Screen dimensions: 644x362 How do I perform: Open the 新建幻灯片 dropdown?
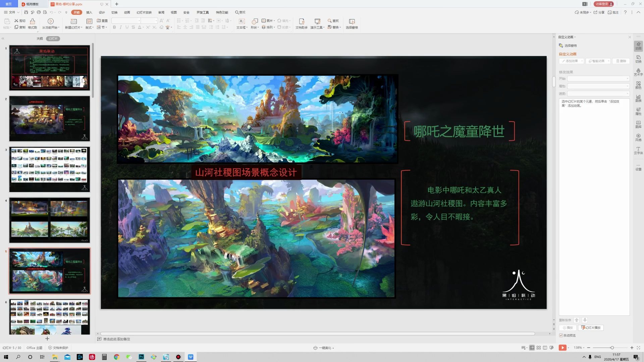click(x=73, y=27)
